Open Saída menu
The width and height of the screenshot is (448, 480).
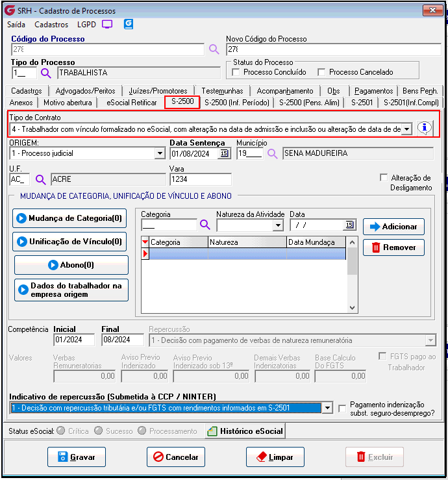click(x=16, y=25)
